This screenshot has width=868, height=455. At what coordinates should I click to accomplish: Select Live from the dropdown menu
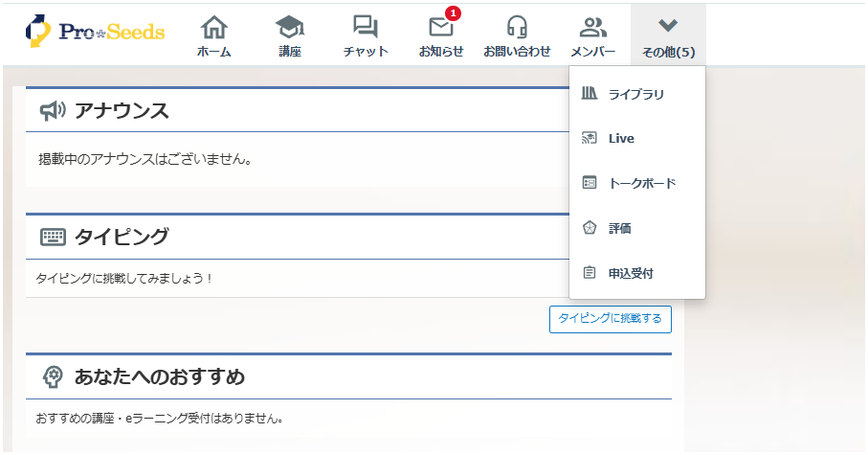(x=621, y=139)
